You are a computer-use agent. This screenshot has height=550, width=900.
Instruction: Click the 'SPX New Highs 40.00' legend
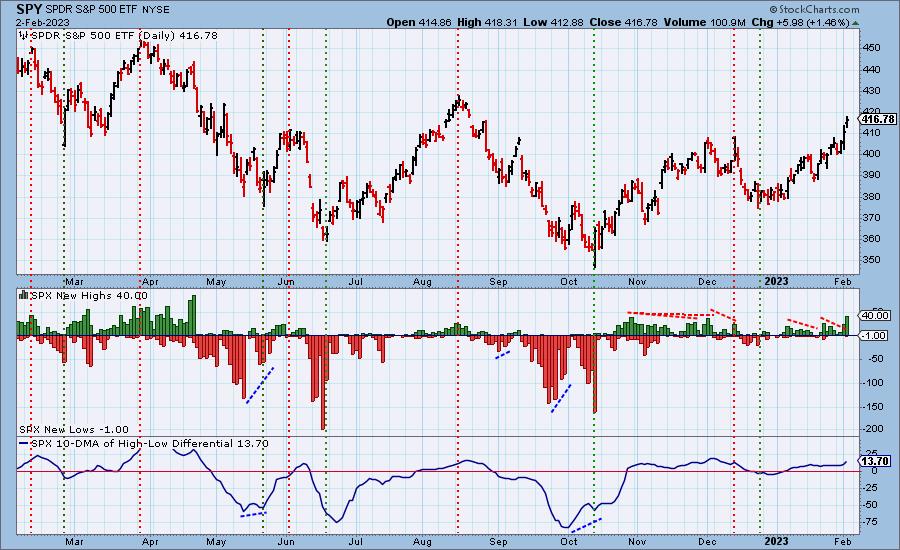[x=89, y=296]
